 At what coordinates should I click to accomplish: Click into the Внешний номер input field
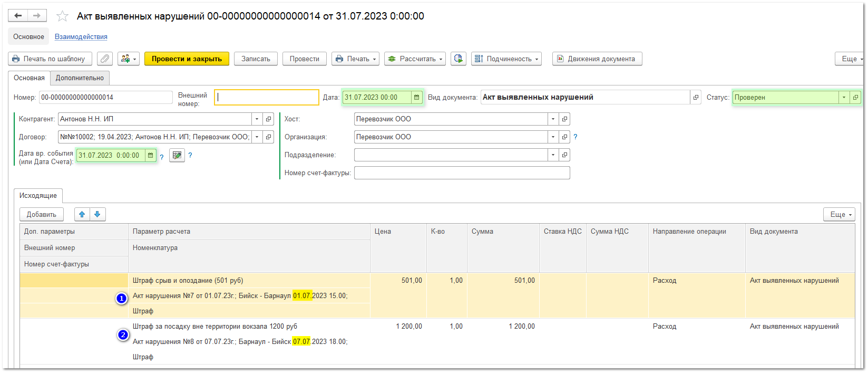click(x=267, y=98)
